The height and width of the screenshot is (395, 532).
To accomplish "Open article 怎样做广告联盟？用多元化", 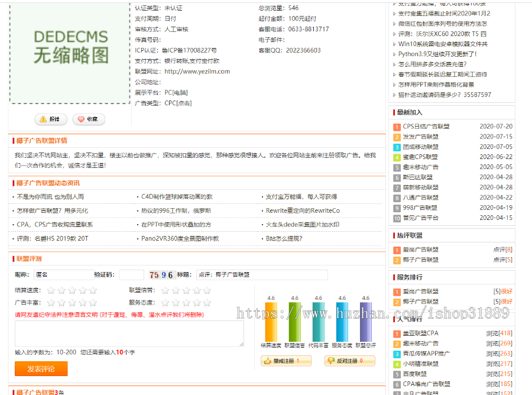I will coord(53,211).
